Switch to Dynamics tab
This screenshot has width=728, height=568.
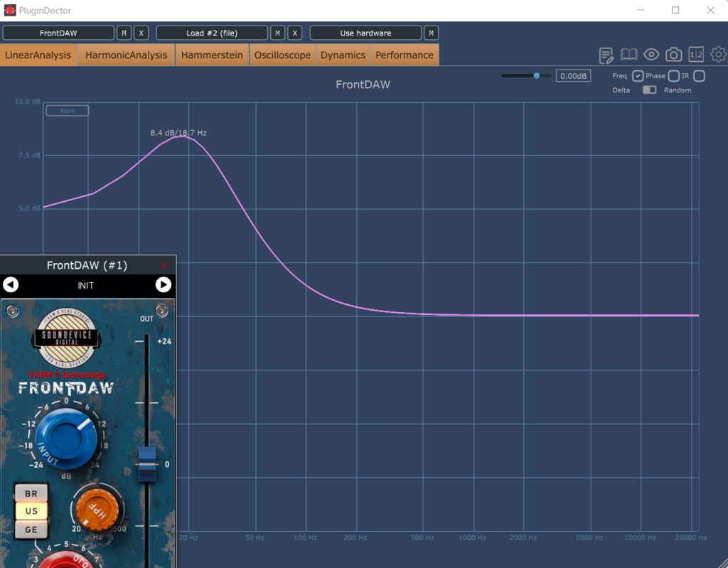point(343,55)
